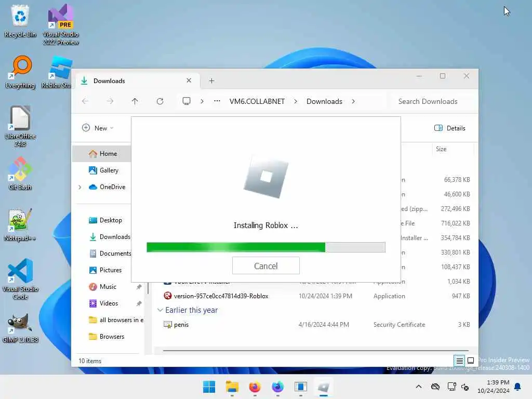Switch to details list view layout
Screen dimensions: 532x399
click(x=459, y=361)
